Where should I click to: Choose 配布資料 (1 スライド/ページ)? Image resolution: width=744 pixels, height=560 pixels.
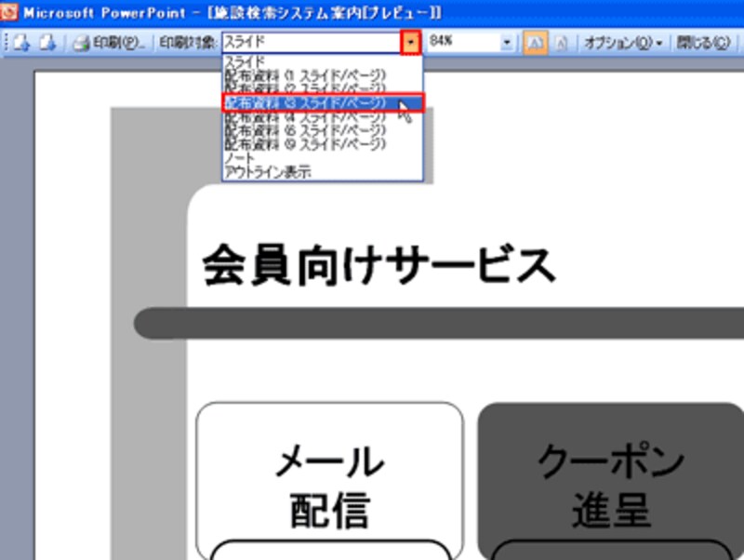[x=322, y=75]
